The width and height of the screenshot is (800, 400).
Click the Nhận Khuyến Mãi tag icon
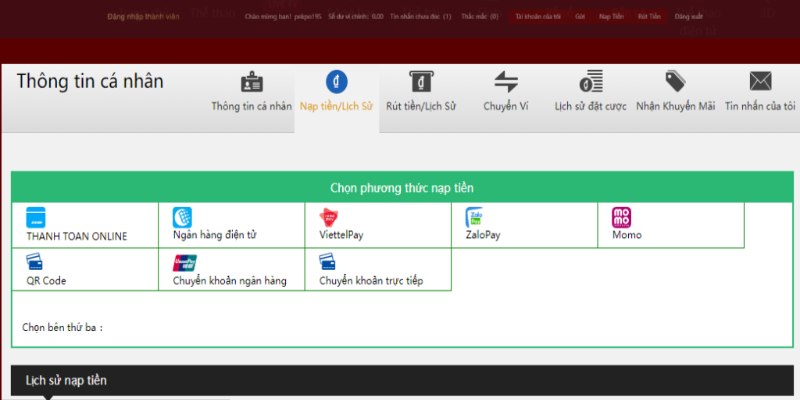click(x=675, y=82)
